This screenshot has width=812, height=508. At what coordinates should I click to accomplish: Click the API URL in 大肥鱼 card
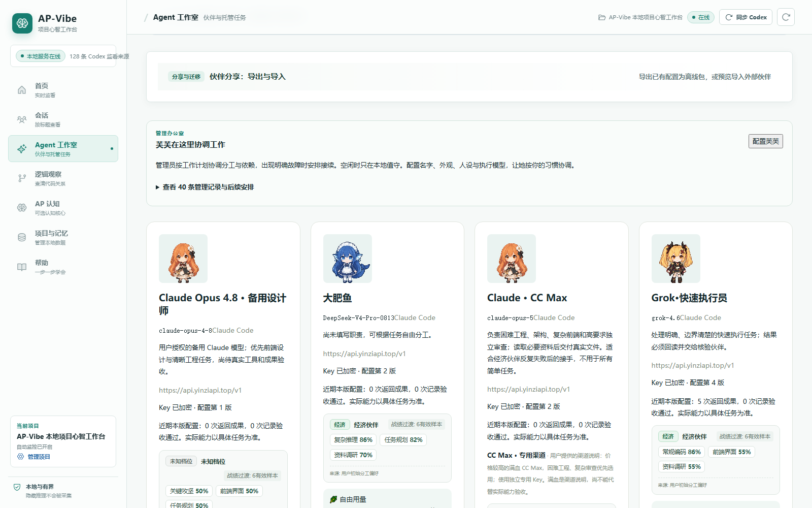(x=364, y=354)
